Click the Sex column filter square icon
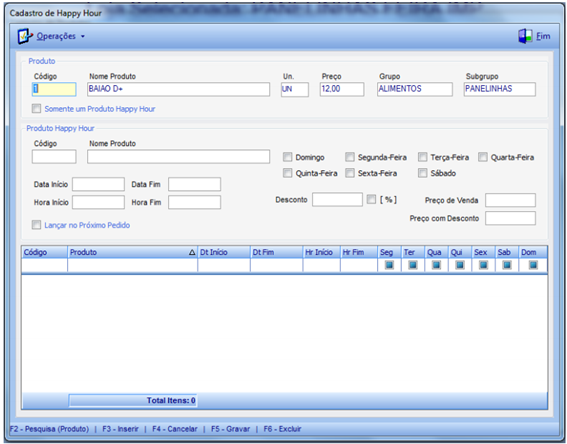The height and width of the screenshot is (444, 567). 483,265
